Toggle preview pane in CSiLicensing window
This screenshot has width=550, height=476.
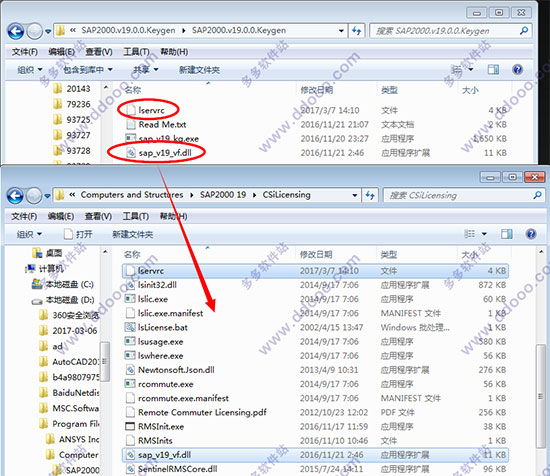[x=507, y=234]
